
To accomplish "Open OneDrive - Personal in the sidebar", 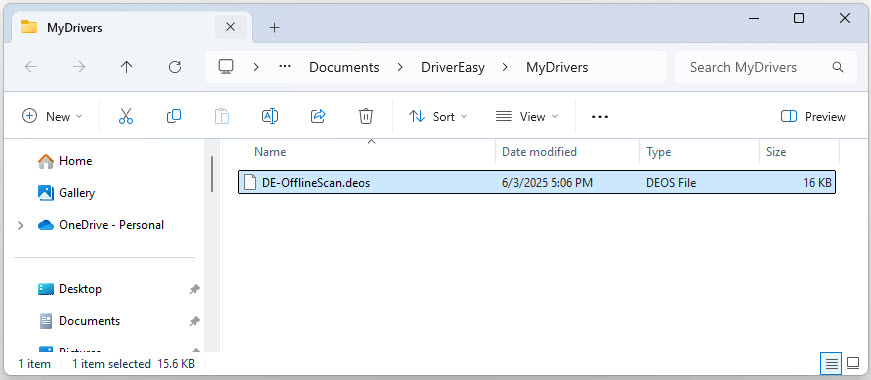I will click(x=101, y=225).
